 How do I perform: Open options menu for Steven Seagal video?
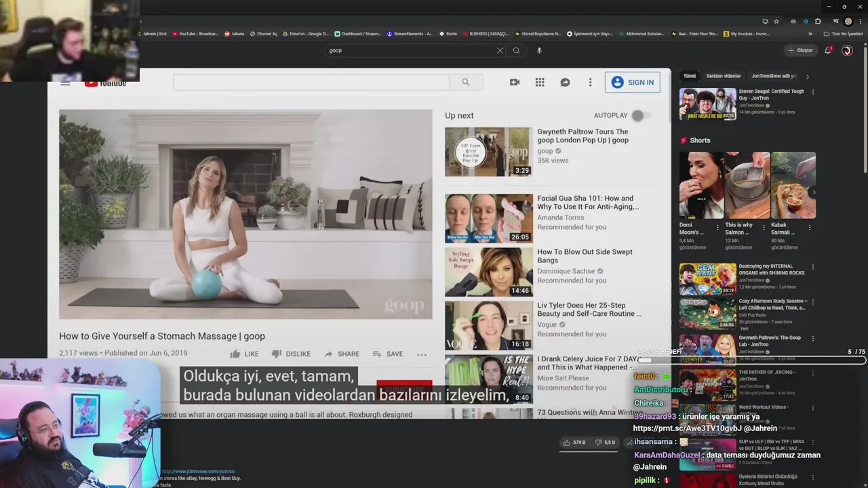click(812, 92)
